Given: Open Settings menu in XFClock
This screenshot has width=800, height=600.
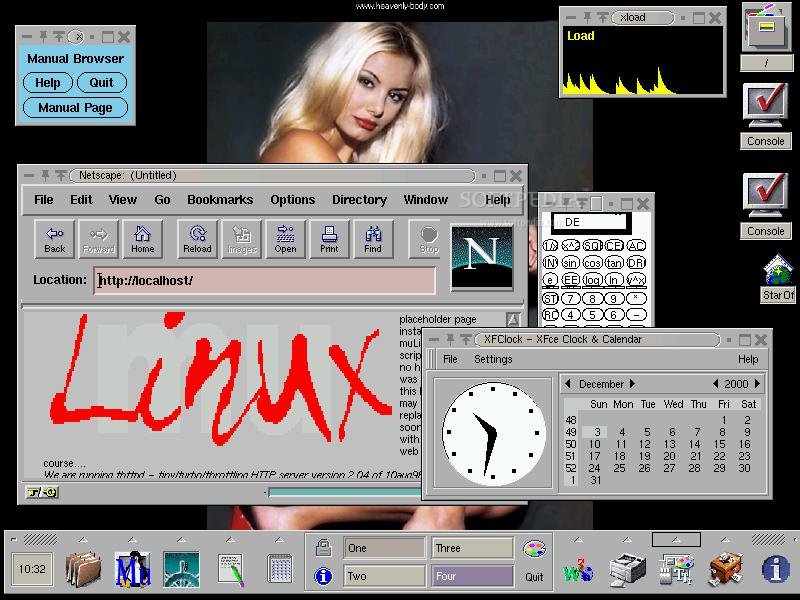Looking at the screenshot, I should [493, 359].
